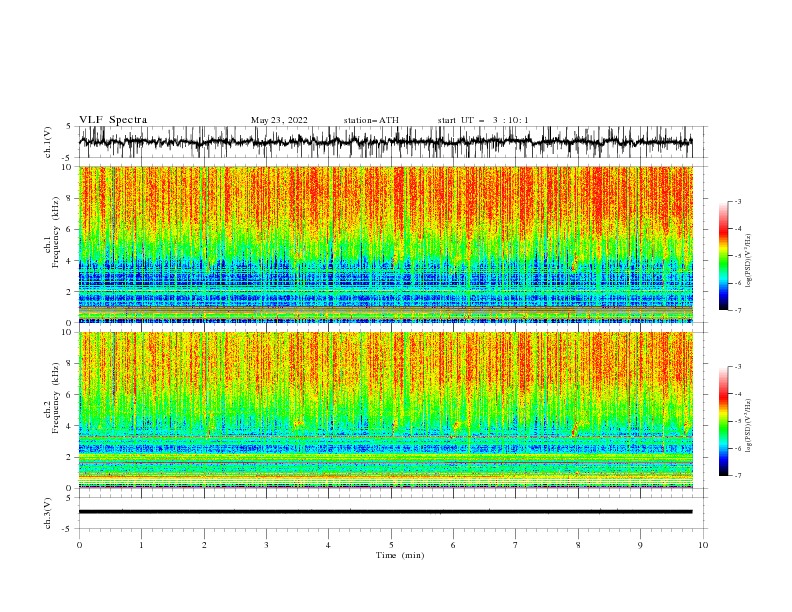Select the "Time (min)" axis title
This screenshot has width=792, height=612.
click(x=400, y=555)
